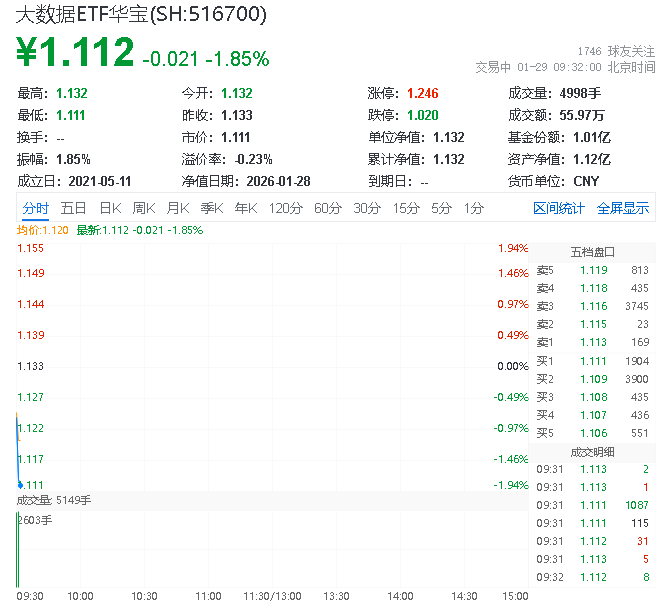This screenshot has height=615, width=656.
Task: Switch to 周K candlestick view
Action: point(144,208)
